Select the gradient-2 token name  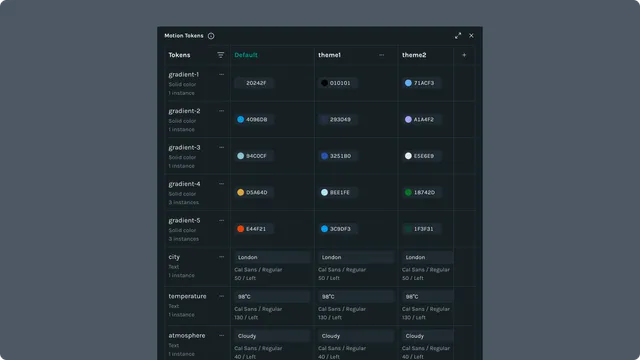pyautogui.click(x=184, y=111)
